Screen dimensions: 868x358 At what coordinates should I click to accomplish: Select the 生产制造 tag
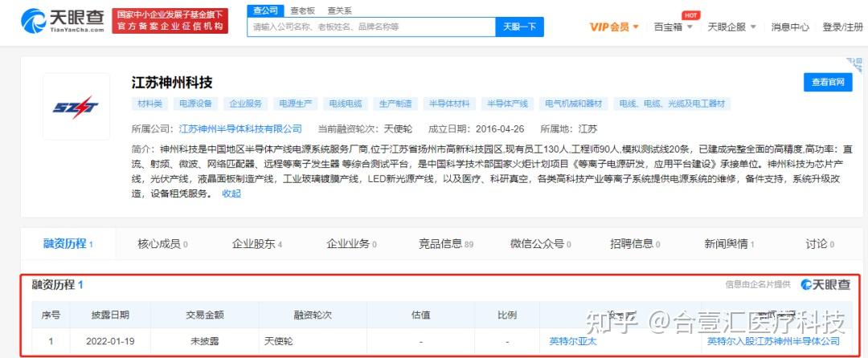395,104
